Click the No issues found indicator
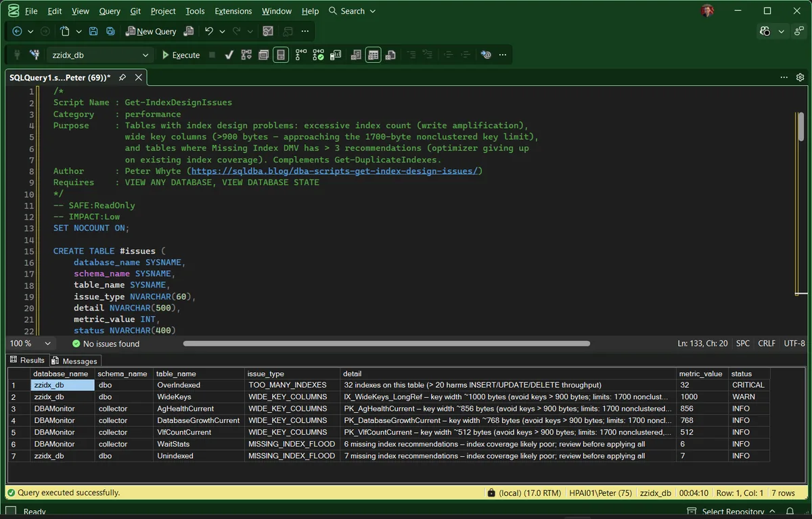Image resolution: width=812 pixels, height=519 pixels. click(106, 344)
